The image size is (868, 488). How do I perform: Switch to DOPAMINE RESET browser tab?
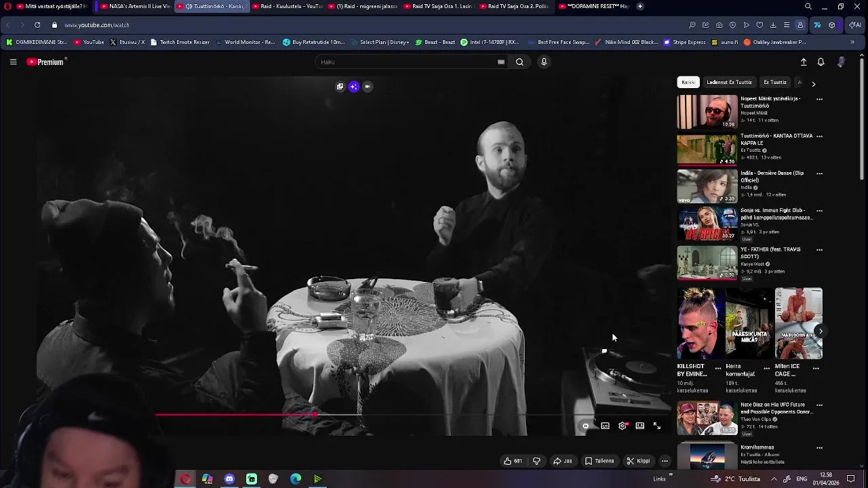pyautogui.click(x=593, y=6)
